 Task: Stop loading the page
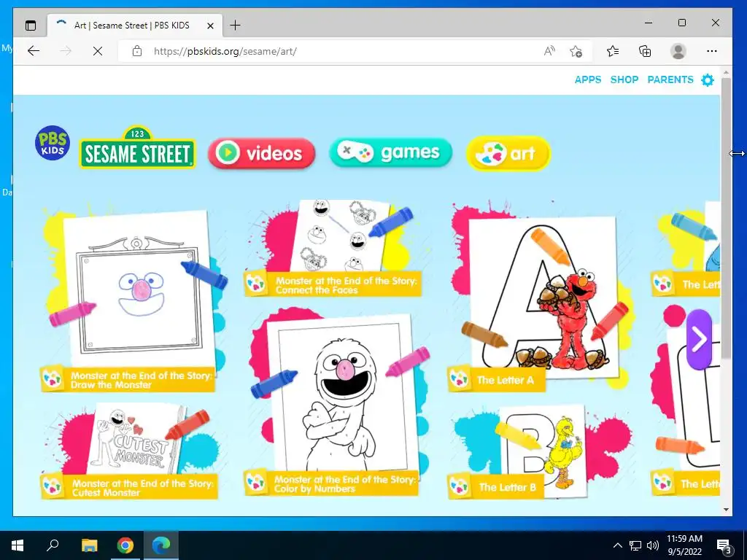[x=98, y=51]
